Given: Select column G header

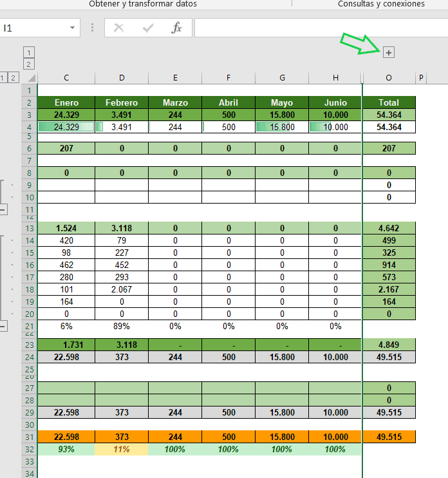Looking at the screenshot, I should (282, 78).
